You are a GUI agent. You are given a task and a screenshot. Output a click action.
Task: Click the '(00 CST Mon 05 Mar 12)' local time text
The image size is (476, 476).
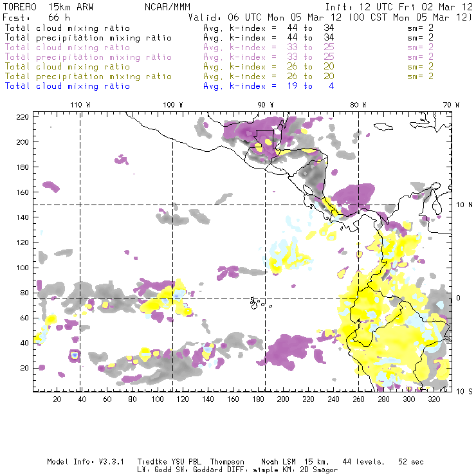coord(410,17)
